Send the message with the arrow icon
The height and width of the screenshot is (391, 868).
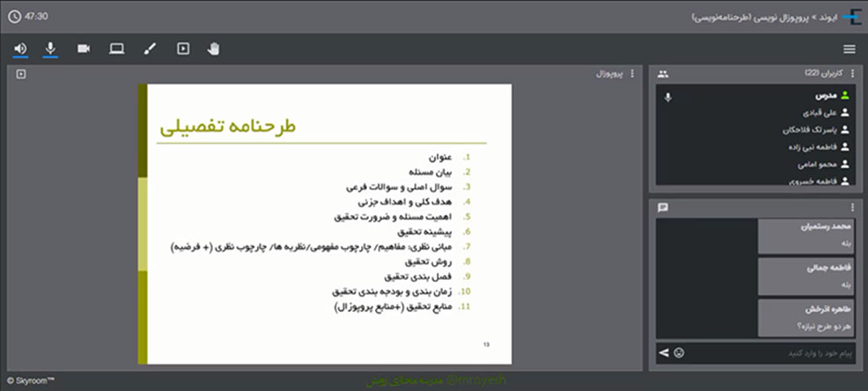(664, 352)
